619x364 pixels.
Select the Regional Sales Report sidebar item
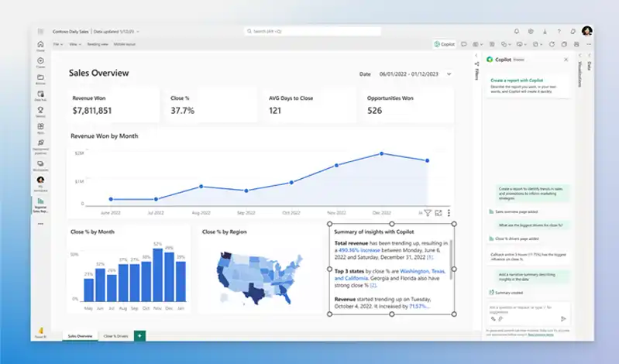40,204
